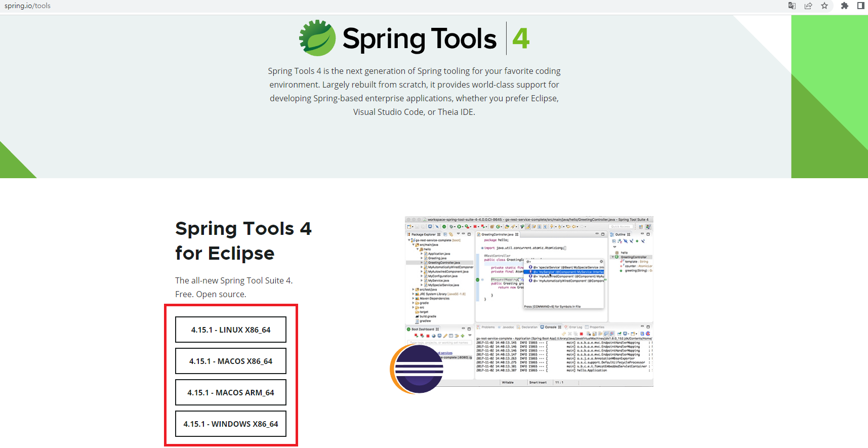Click the Spring leaf logo

click(317, 38)
